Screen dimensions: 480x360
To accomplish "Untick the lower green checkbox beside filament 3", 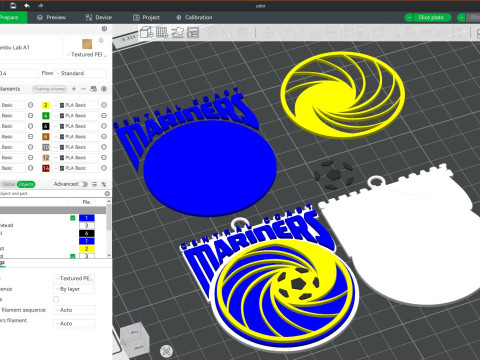I will pyautogui.click(x=73, y=256).
